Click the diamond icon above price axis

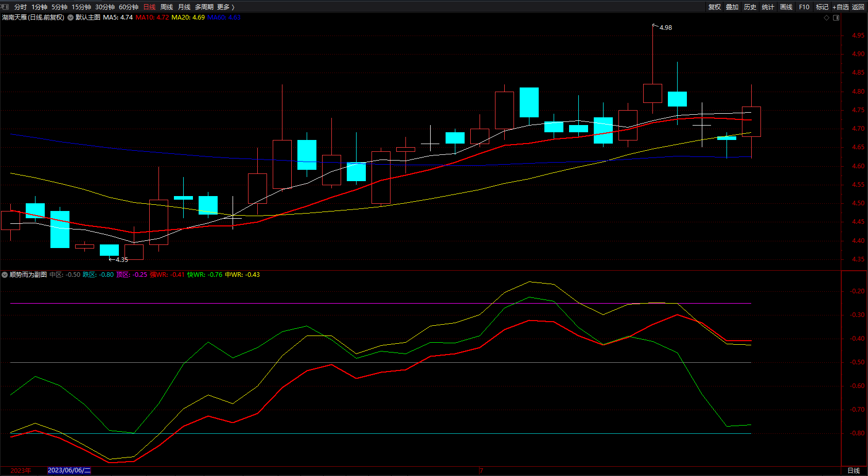coord(827,17)
